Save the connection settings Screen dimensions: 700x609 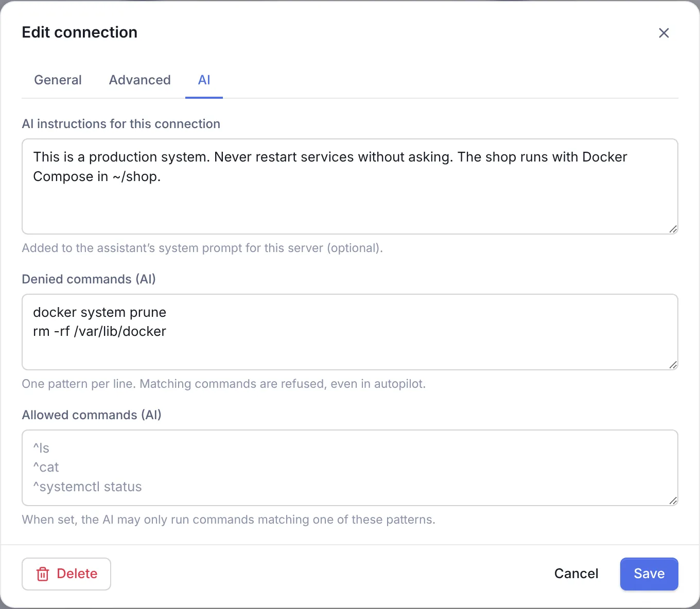click(x=649, y=574)
